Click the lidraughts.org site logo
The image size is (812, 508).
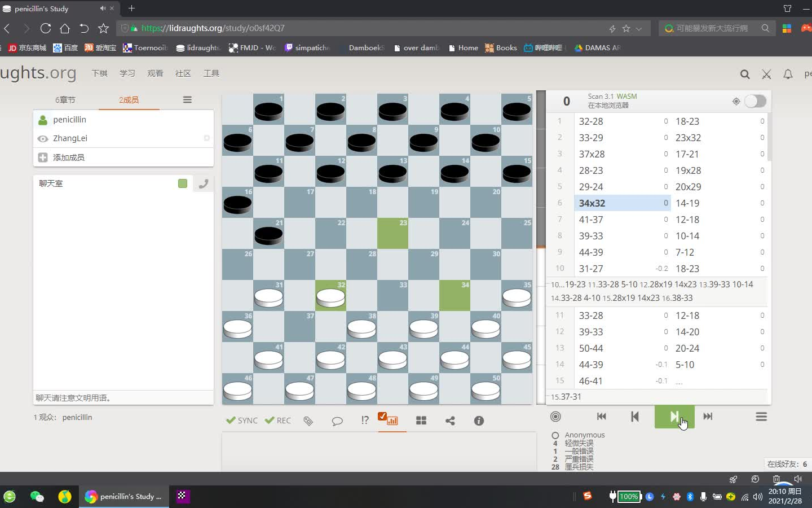tap(38, 73)
